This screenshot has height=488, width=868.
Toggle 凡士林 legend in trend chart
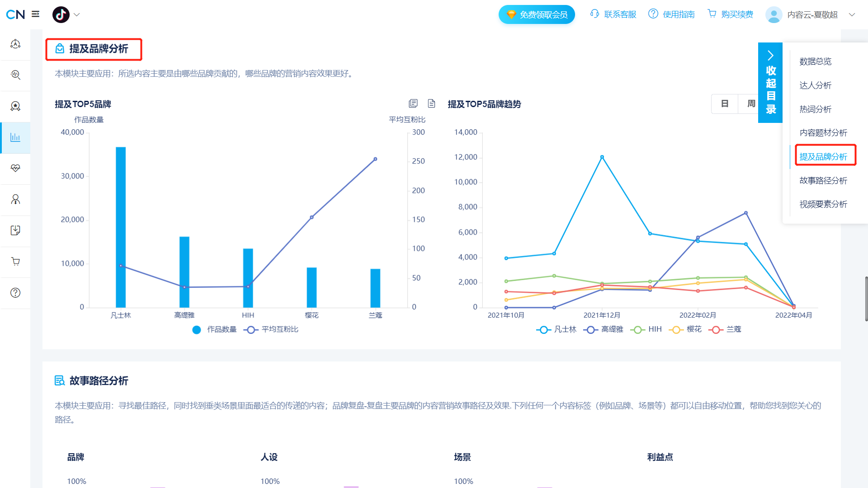(x=557, y=329)
